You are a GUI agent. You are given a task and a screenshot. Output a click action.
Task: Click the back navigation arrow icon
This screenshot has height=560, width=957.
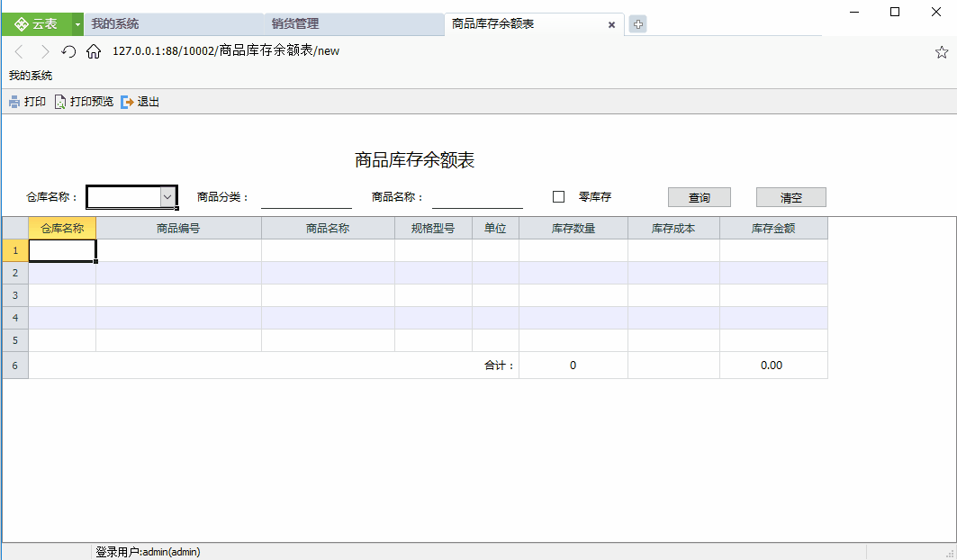20,51
